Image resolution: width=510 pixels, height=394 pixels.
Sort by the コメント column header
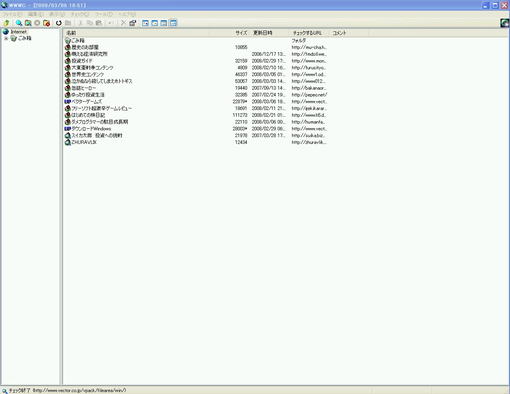coord(350,33)
